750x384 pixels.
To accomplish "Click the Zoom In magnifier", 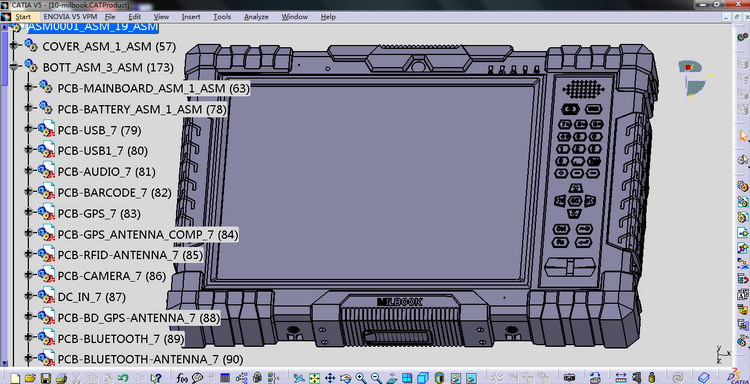I will click(x=361, y=378).
